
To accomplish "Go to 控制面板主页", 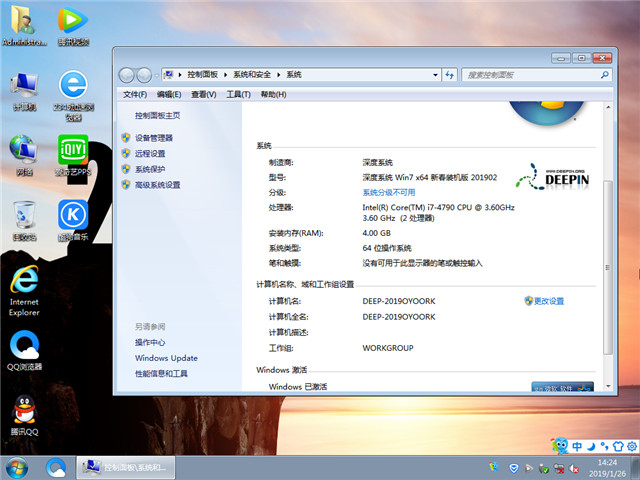I will (x=158, y=116).
